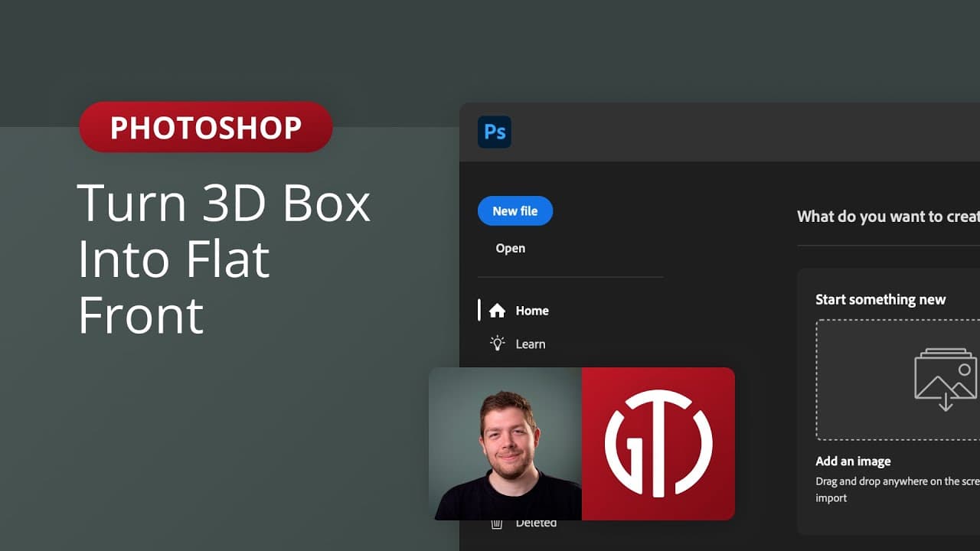Click the red PHOTOSHOP badge
The image size is (980, 551).
205,127
